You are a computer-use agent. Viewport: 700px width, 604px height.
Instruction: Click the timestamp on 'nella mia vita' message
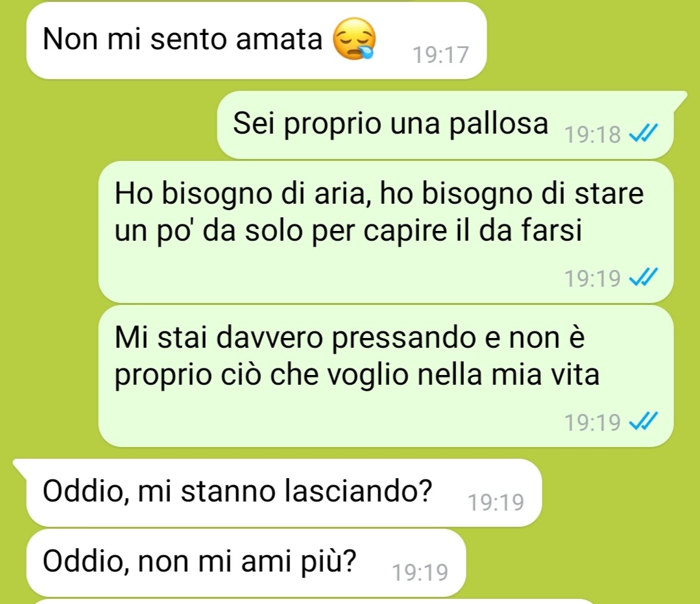click(592, 422)
